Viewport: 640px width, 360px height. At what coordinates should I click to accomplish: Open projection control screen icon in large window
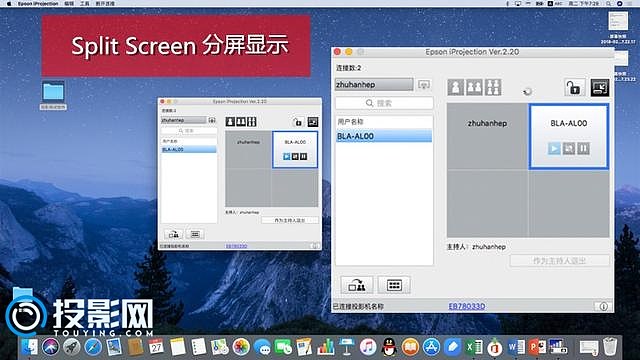(600, 87)
